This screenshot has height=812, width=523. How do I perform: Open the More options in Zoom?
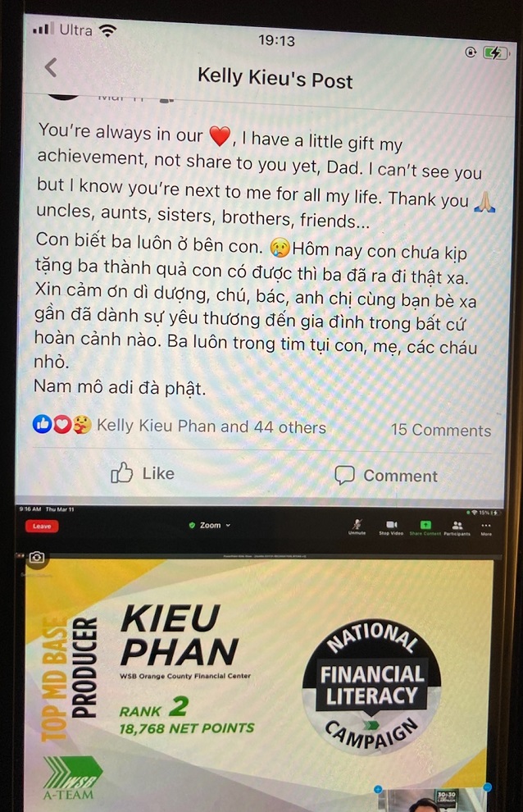point(486,528)
